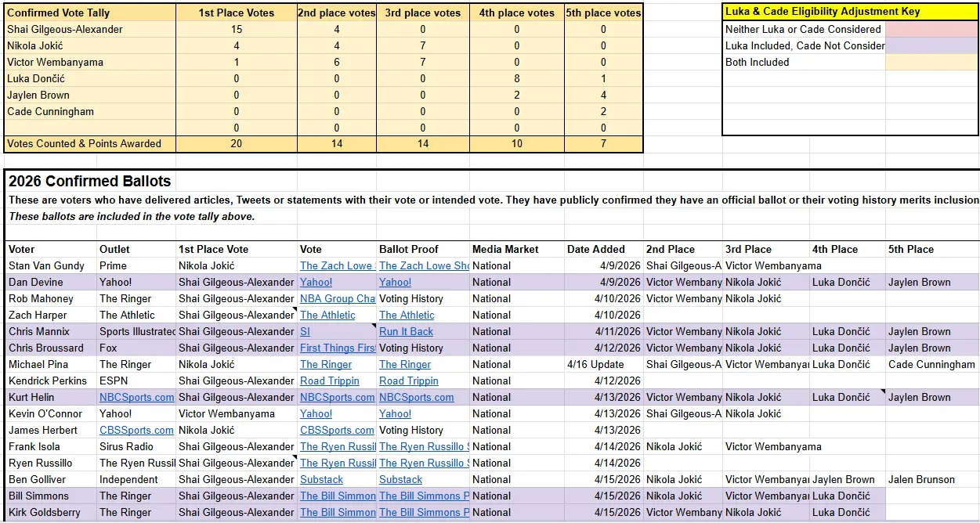Screen dimensions: 980x523
Task: Open Kevin O'Connor's Yahoo! Ballot Proof link
Action: [395, 413]
